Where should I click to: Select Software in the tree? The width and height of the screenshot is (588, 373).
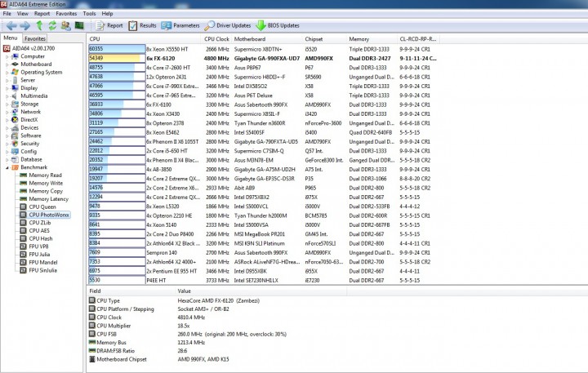(x=31, y=135)
